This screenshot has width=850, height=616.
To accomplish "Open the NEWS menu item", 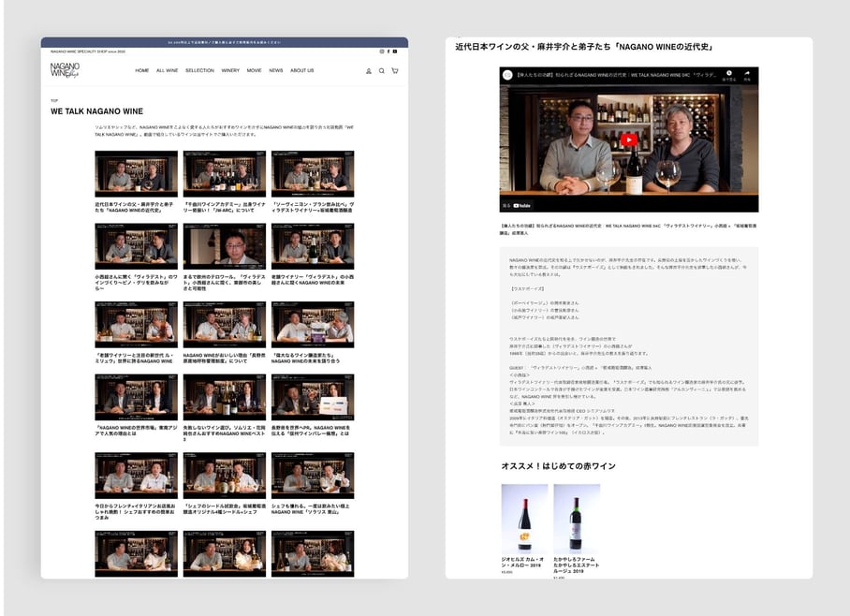I will [276, 70].
